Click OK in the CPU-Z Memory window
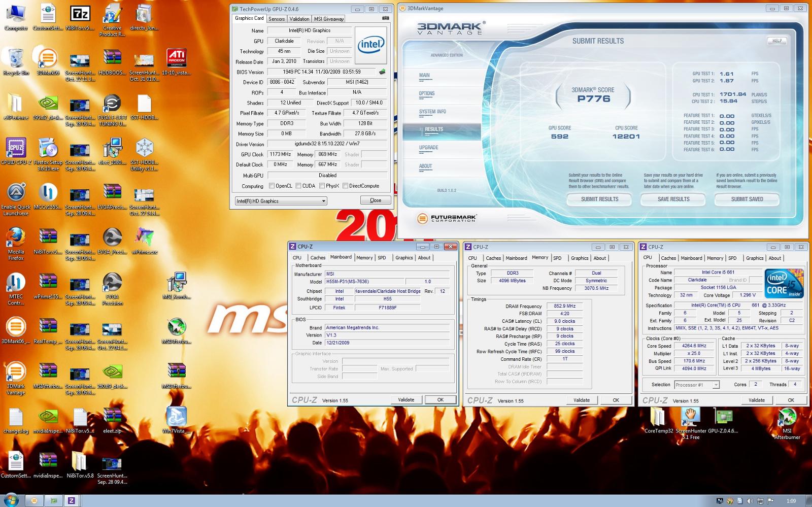 [x=616, y=400]
